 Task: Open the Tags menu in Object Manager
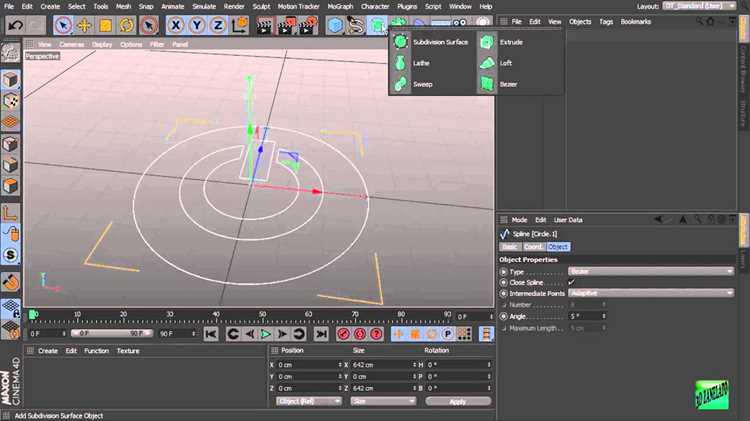(x=606, y=22)
